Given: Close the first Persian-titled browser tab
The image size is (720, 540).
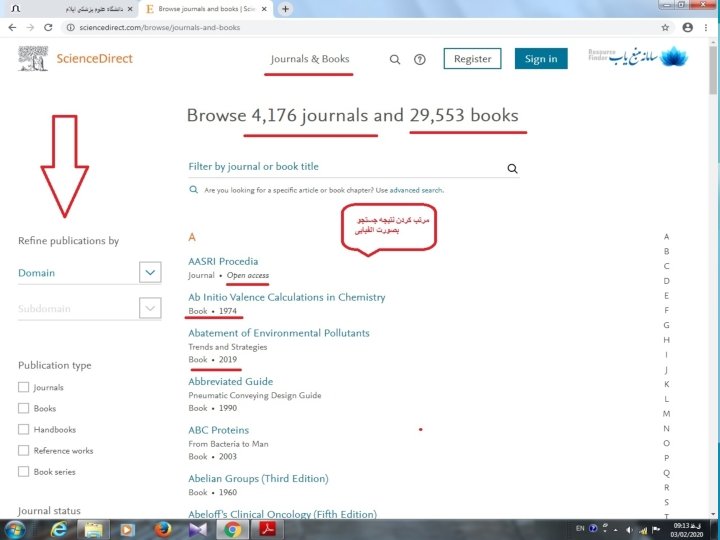Looking at the screenshot, I should point(129,9).
